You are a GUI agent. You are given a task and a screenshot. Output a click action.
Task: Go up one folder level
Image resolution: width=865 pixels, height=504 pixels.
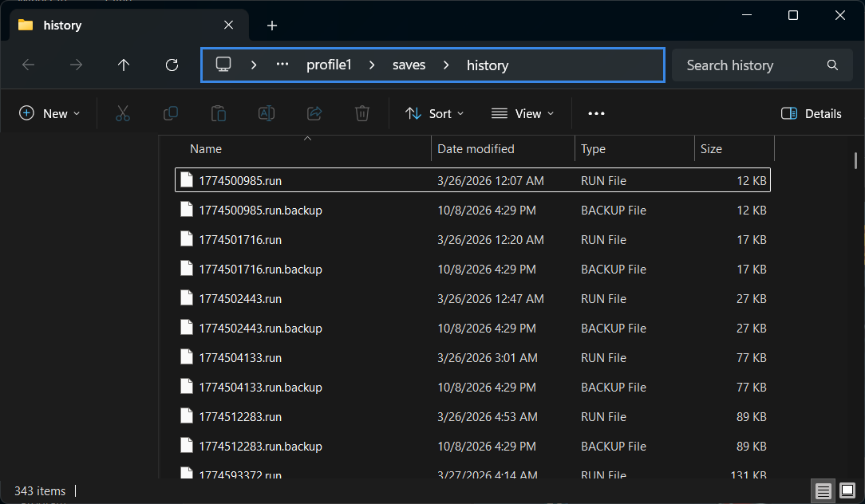coord(124,65)
